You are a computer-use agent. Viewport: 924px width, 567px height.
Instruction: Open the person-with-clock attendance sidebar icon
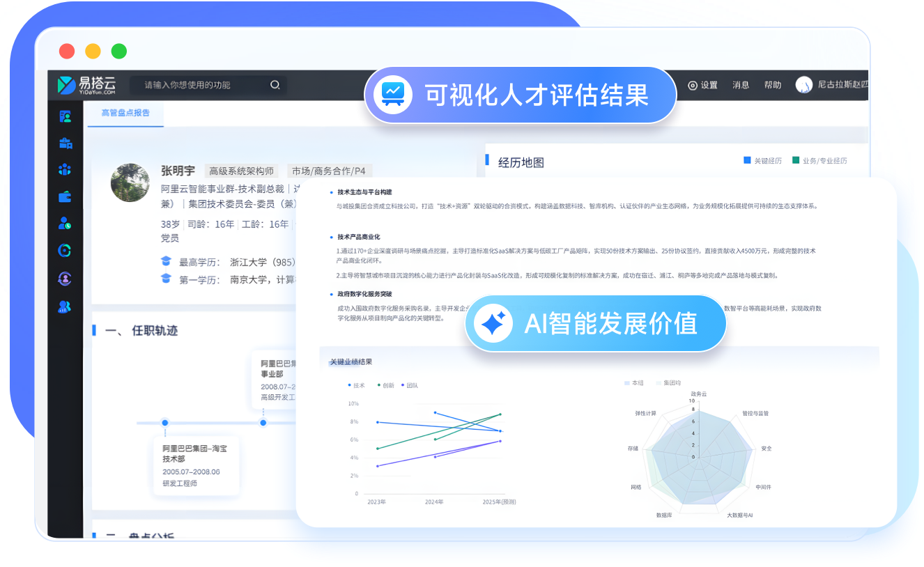[x=66, y=224]
